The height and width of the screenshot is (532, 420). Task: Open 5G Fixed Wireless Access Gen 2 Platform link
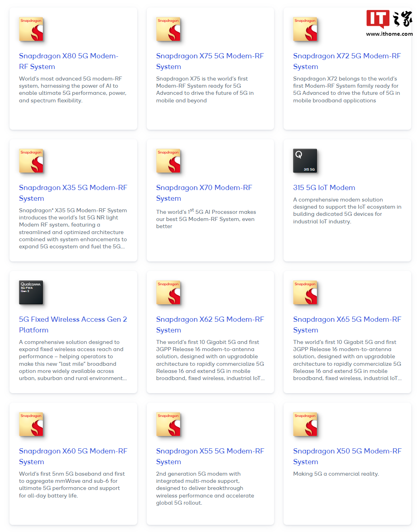(x=73, y=325)
